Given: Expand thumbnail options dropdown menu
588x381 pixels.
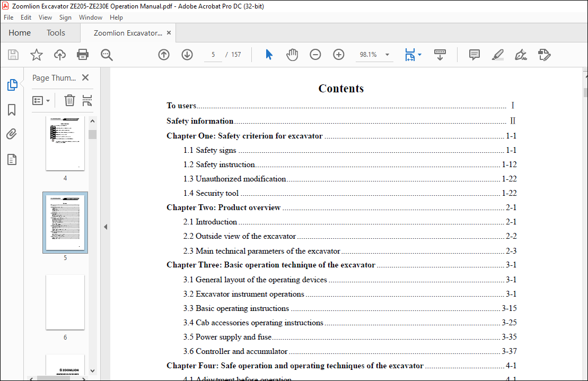Looking at the screenshot, I should (41, 101).
